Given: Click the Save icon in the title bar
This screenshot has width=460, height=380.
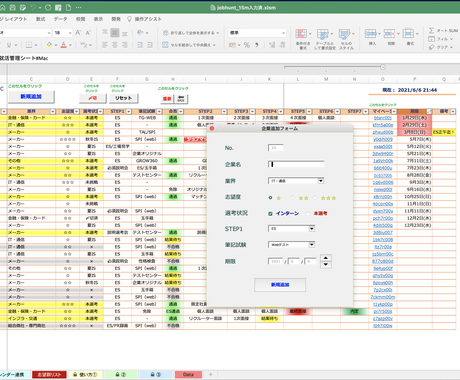Looking at the screenshot, I should 13,7.
